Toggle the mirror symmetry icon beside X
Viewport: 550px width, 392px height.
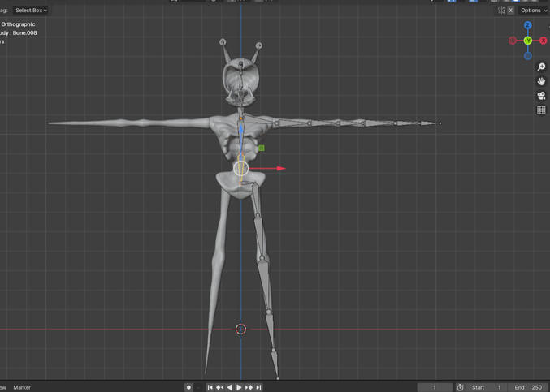tap(502, 11)
